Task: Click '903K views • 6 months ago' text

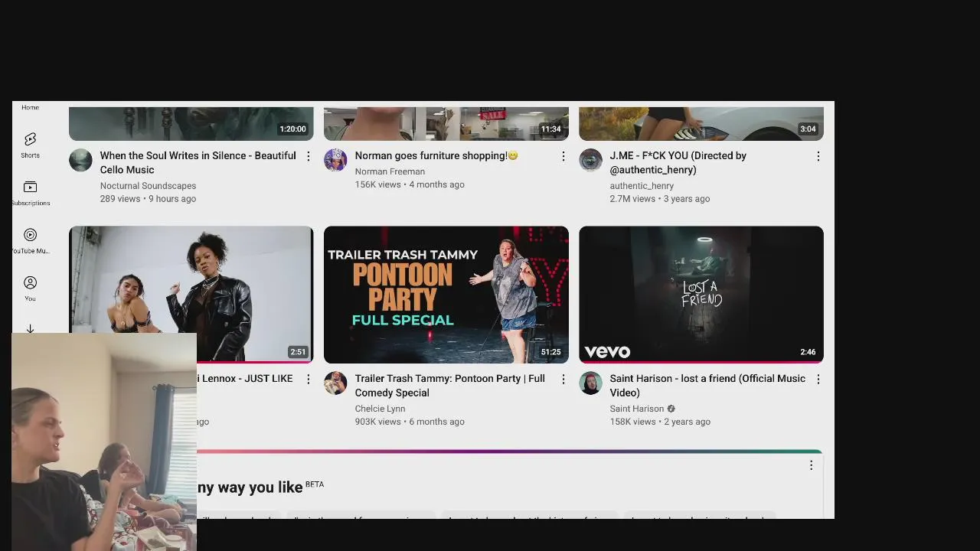Action: click(x=410, y=422)
